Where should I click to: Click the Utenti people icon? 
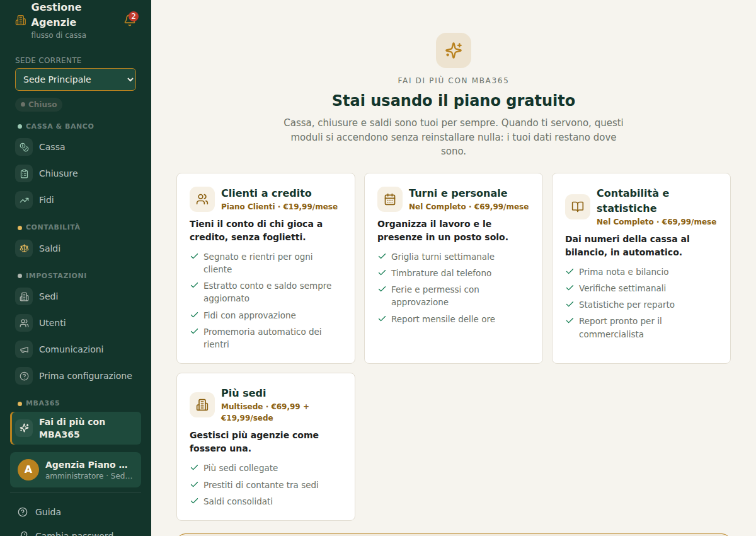point(24,323)
